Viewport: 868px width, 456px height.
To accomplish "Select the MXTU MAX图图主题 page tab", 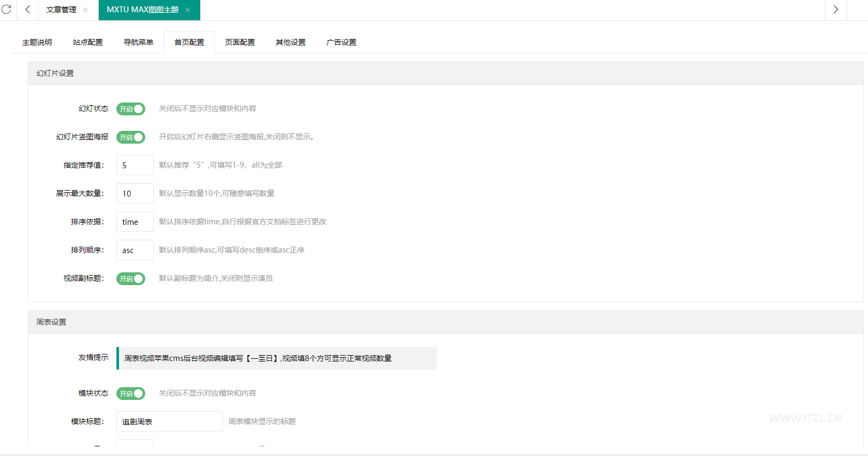I will pos(143,10).
